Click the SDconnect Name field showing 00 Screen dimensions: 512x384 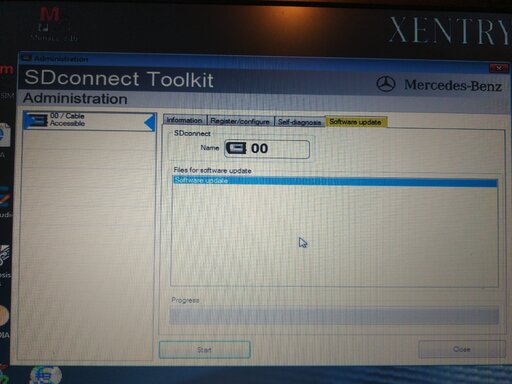point(267,149)
